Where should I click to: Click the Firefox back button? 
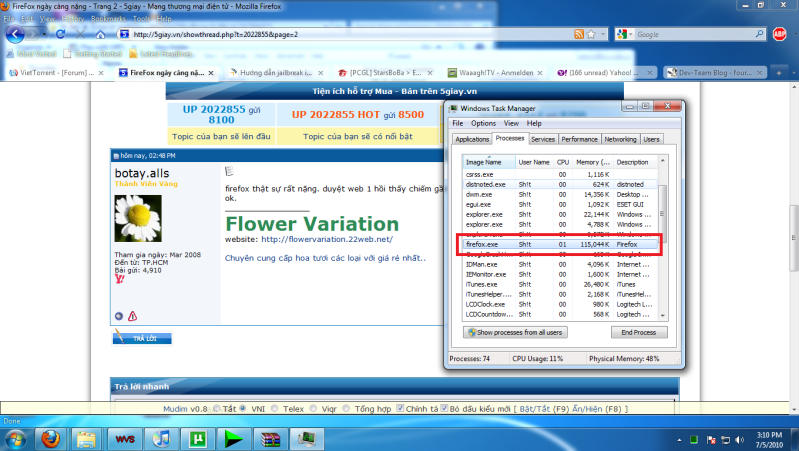16,34
